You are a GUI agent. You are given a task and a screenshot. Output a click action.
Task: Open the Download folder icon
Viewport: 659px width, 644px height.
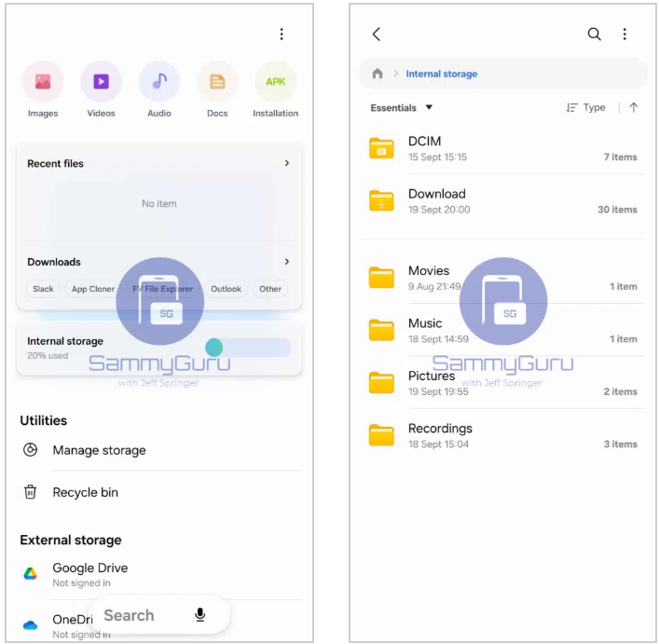tap(381, 200)
